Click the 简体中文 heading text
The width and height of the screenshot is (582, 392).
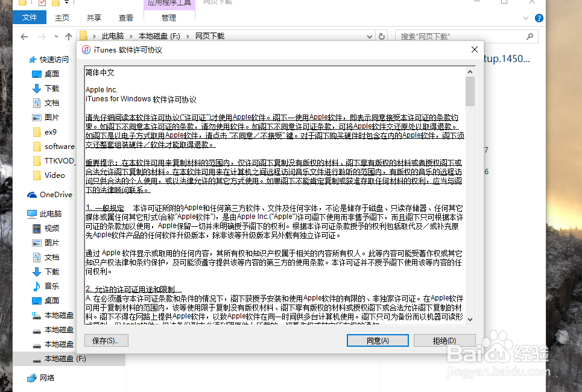(x=100, y=73)
